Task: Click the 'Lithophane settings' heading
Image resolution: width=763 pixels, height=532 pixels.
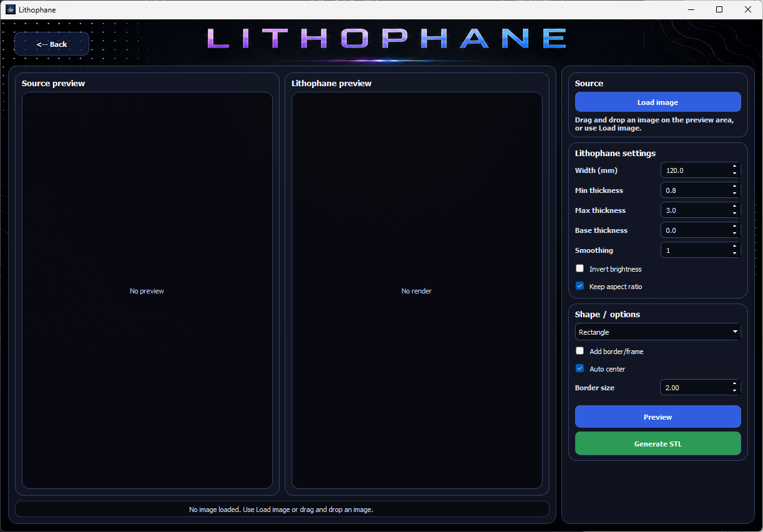Action: point(615,153)
